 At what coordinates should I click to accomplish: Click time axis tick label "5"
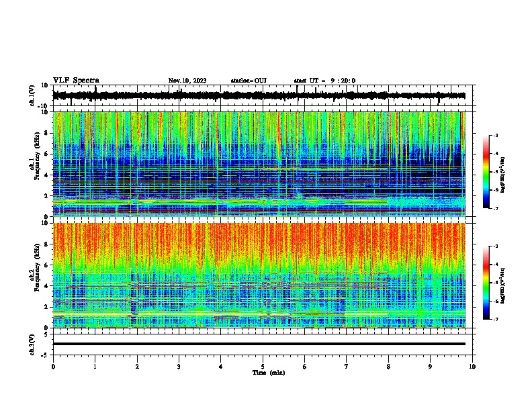[x=263, y=367]
